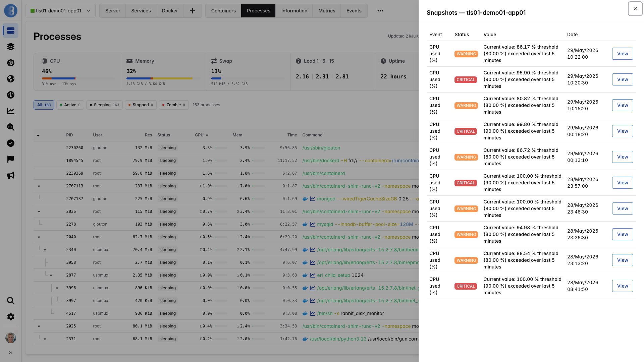This screenshot has height=362, width=644.
Task: Open the checkmark status sidebar icon
Action: [x=11, y=143]
